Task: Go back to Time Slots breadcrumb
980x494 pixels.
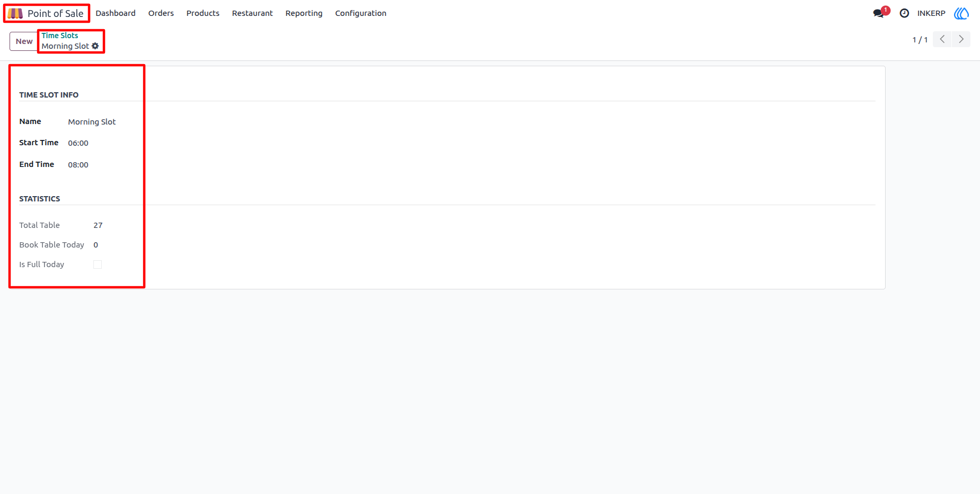Action: (x=60, y=36)
